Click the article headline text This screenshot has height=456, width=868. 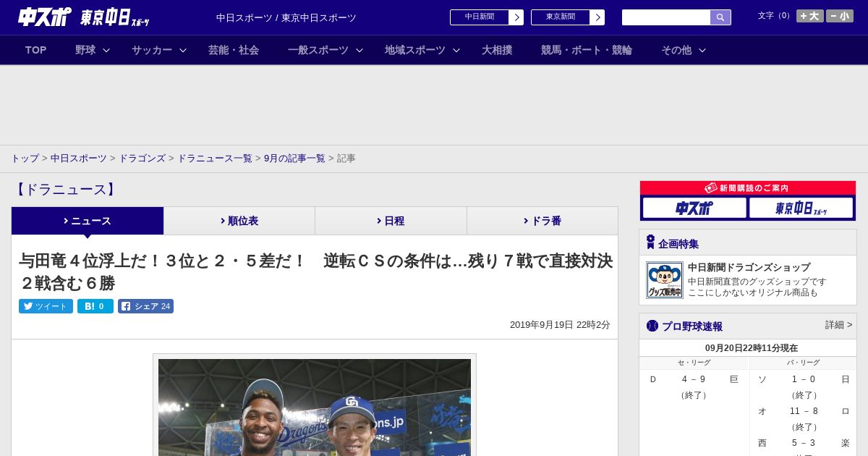(x=315, y=271)
